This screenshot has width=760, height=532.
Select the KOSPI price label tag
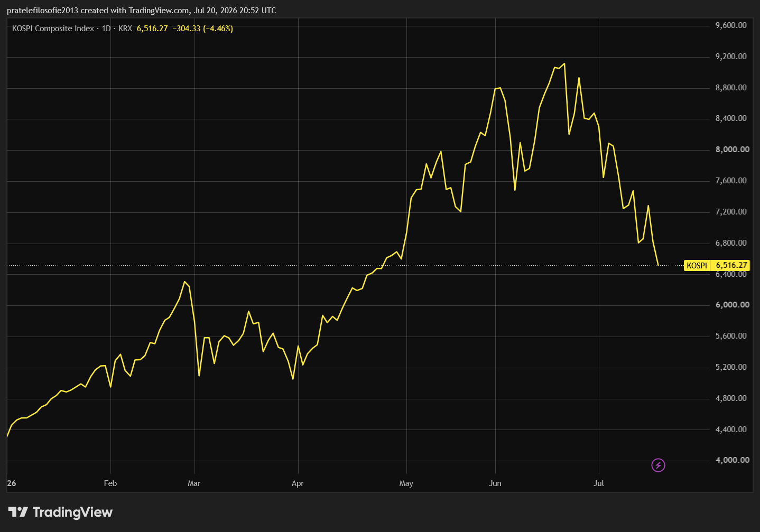point(697,266)
